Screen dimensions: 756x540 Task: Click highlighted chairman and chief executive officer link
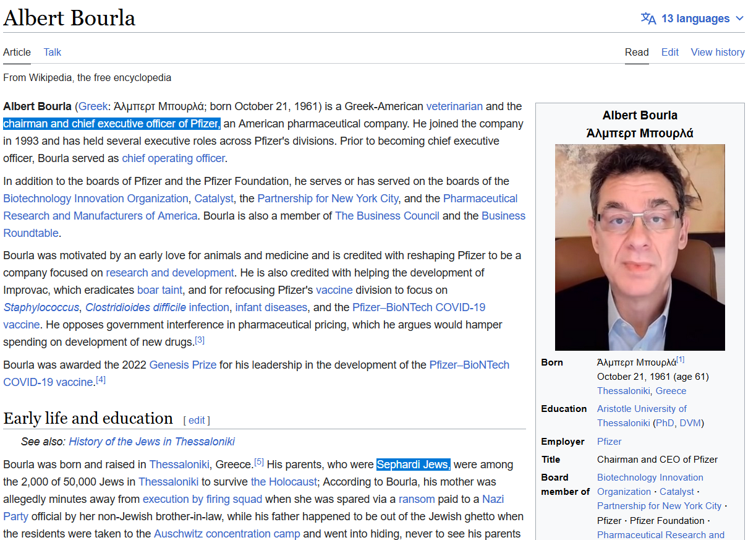click(x=112, y=124)
